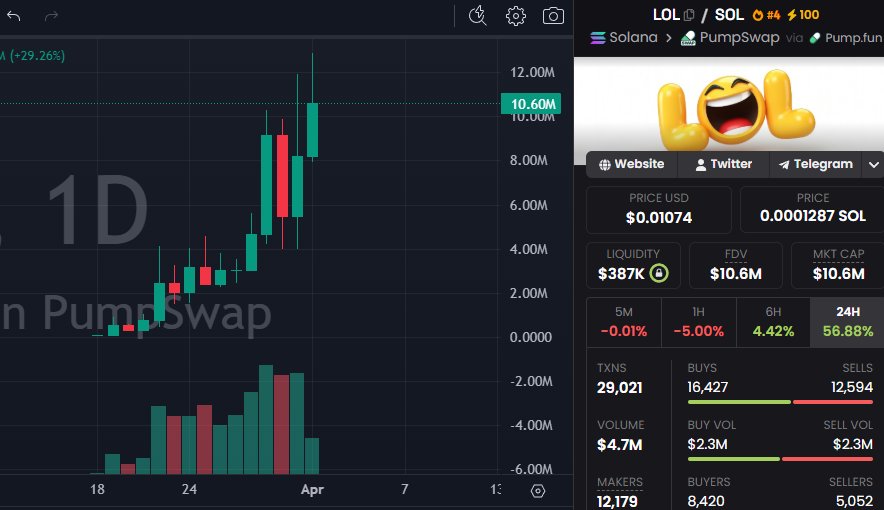The width and height of the screenshot is (884, 510).
Task: Click the 100 boosts lightning badge
Action: (803, 15)
